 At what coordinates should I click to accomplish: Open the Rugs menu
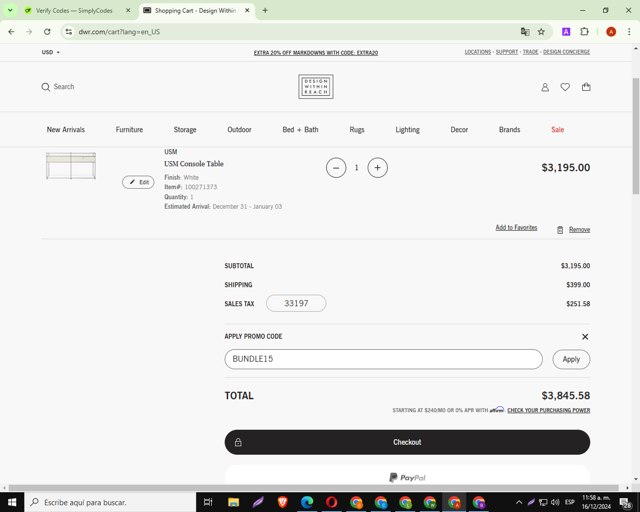click(x=357, y=130)
